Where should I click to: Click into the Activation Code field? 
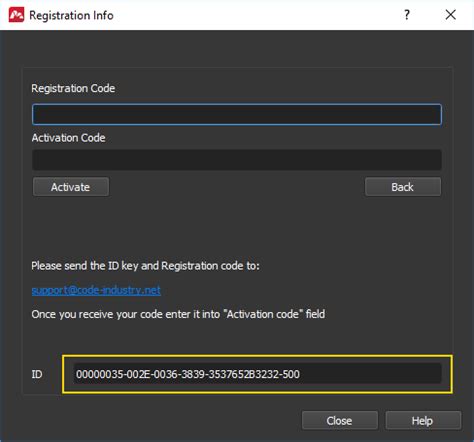(237, 160)
